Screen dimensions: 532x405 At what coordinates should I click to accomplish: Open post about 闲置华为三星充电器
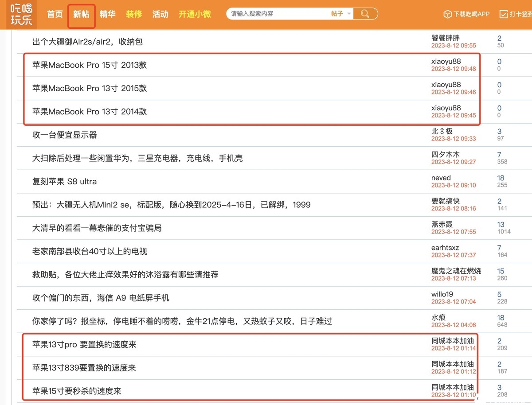coord(137,158)
